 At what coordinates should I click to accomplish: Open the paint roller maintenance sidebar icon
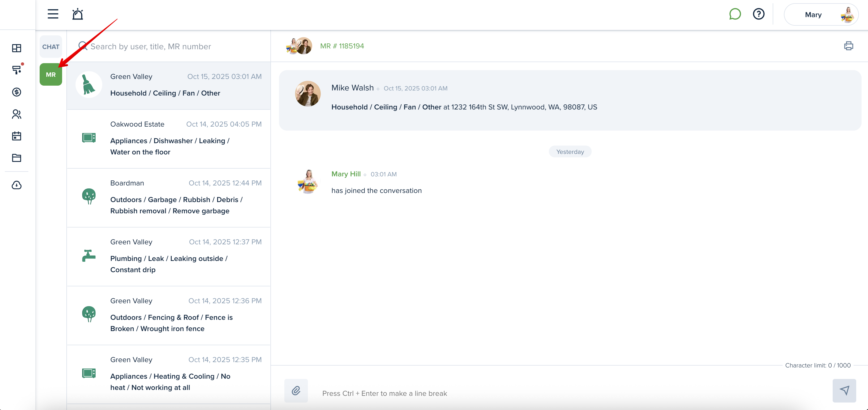pyautogui.click(x=17, y=70)
